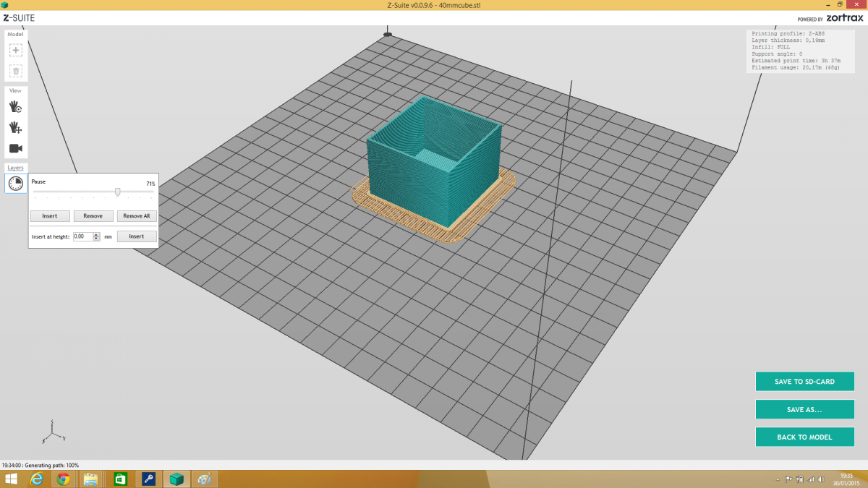Click the Estimated print time text
868x488 pixels.
[796, 61]
